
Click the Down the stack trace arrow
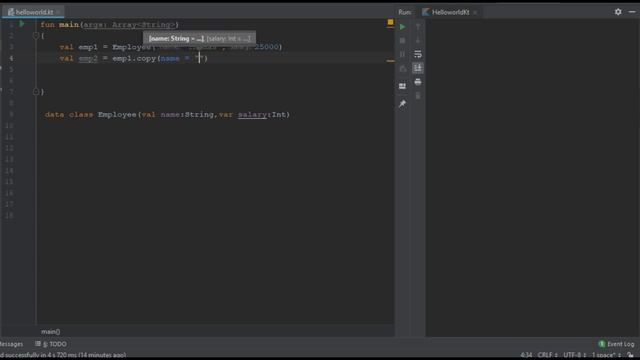point(418,40)
